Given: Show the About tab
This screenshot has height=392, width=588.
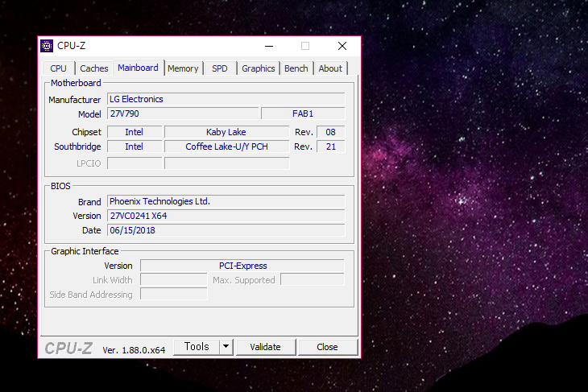Looking at the screenshot, I should tap(330, 68).
